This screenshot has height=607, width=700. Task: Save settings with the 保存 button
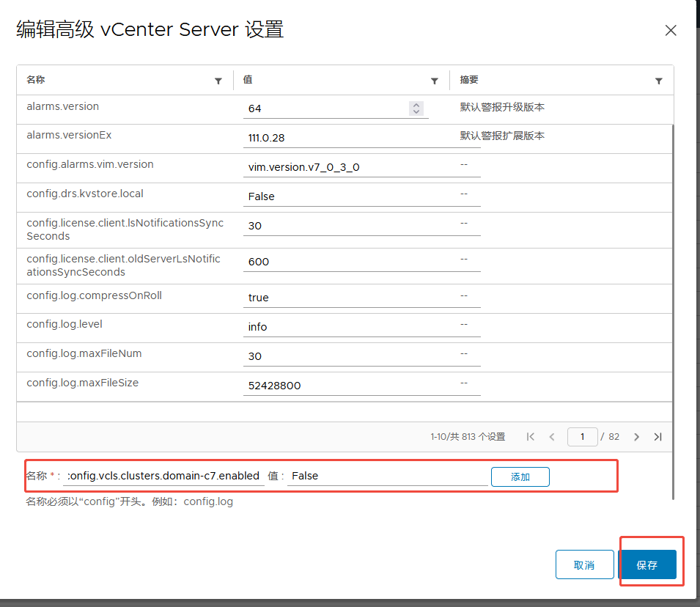click(x=647, y=564)
